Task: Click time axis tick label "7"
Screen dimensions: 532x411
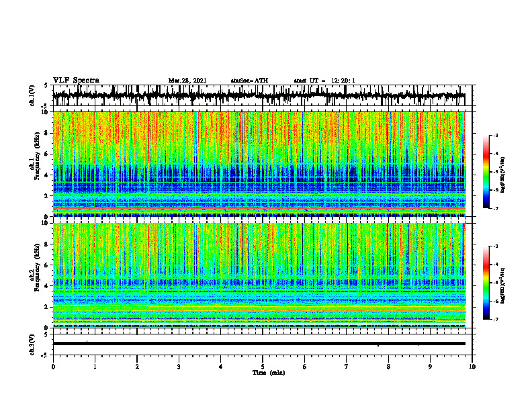Action: pos(347,367)
